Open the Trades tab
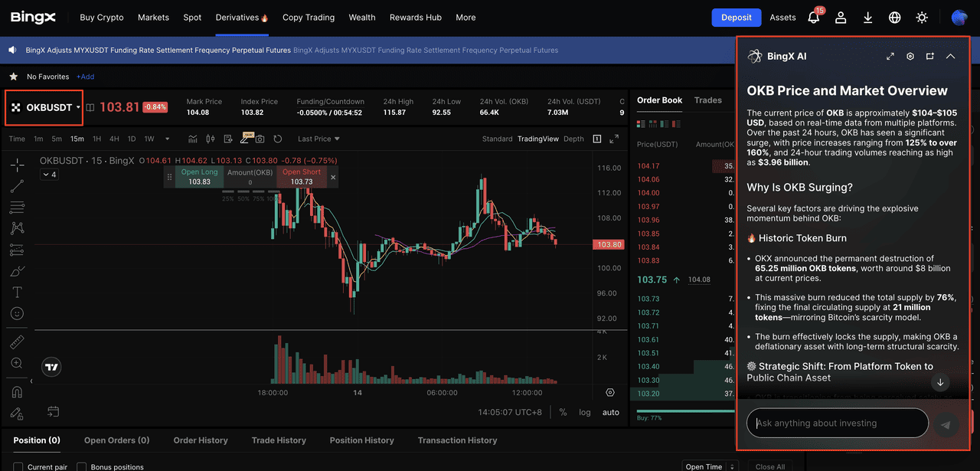 point(708,100)
